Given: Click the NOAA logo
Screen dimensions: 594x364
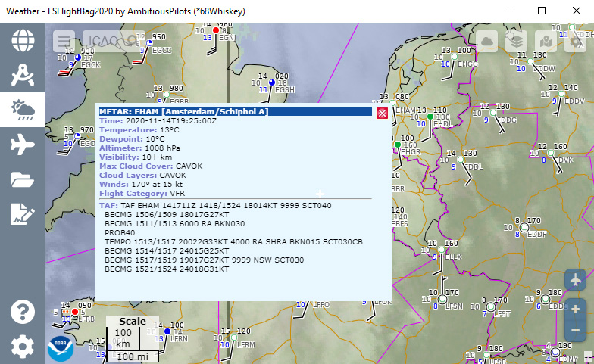Looking at the screenshot, I should (x=61, y=348).
